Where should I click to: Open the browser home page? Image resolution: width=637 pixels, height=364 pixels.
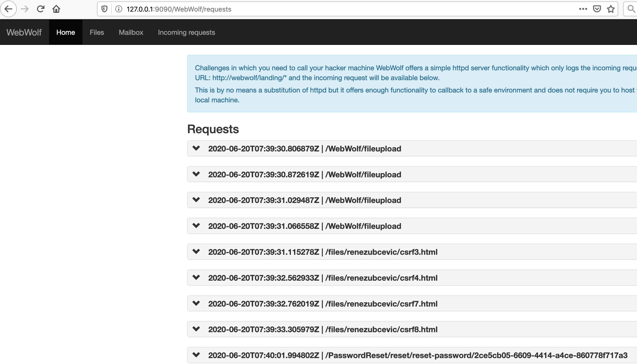pos(56,9)
